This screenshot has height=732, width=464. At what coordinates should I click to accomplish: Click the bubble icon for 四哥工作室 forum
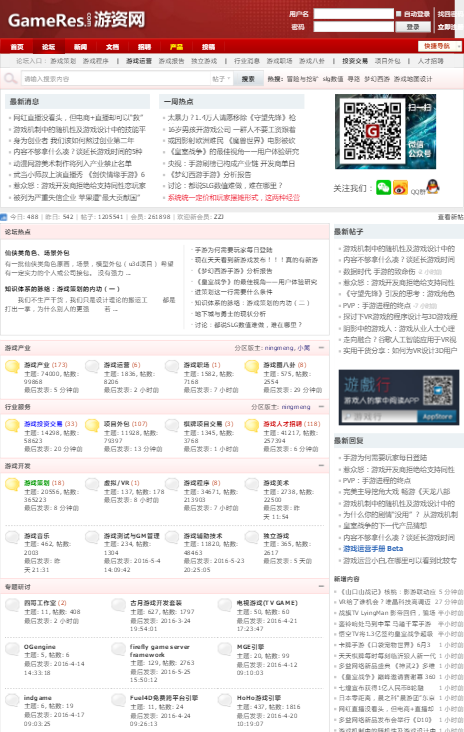(12, 605)
